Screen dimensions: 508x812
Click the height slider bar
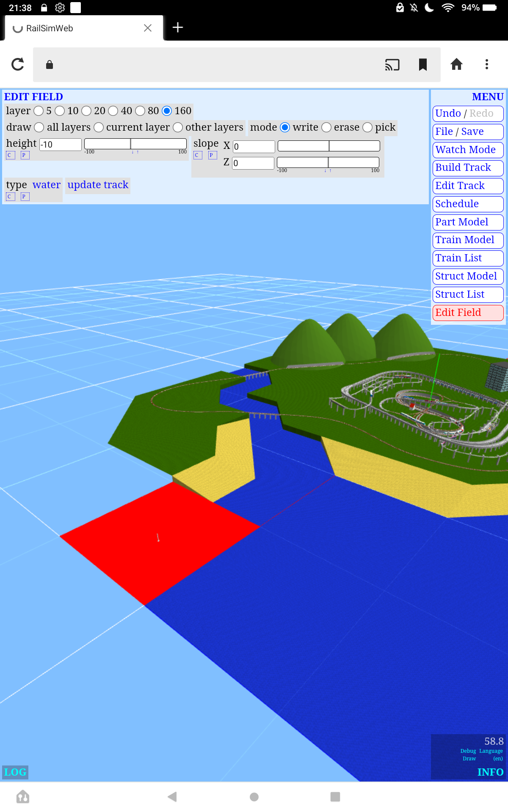[135, 144]
